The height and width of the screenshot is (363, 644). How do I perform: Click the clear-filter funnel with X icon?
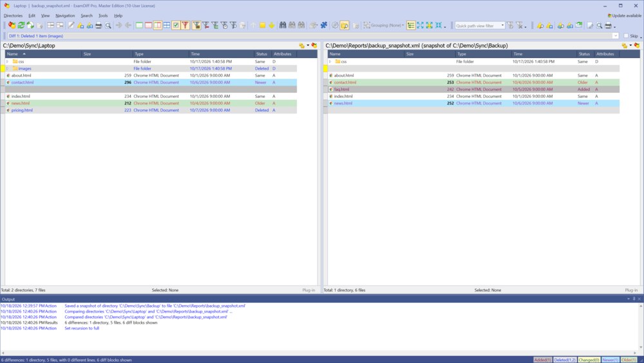tap(519, 26)
